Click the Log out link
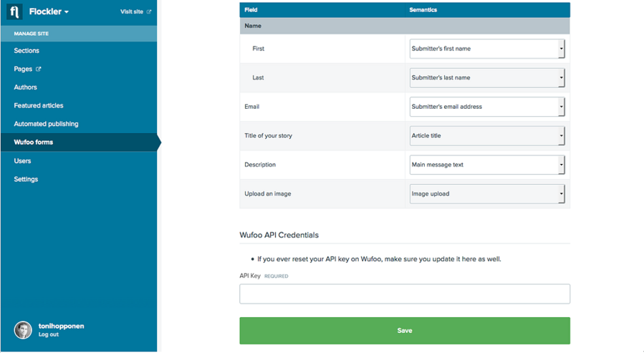The width and height of the screenshot is (644, 353). click(49, 334)
